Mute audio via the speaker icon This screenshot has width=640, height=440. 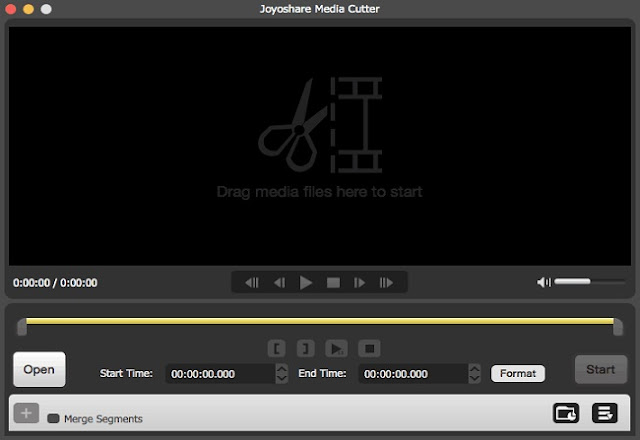(544, 282)
